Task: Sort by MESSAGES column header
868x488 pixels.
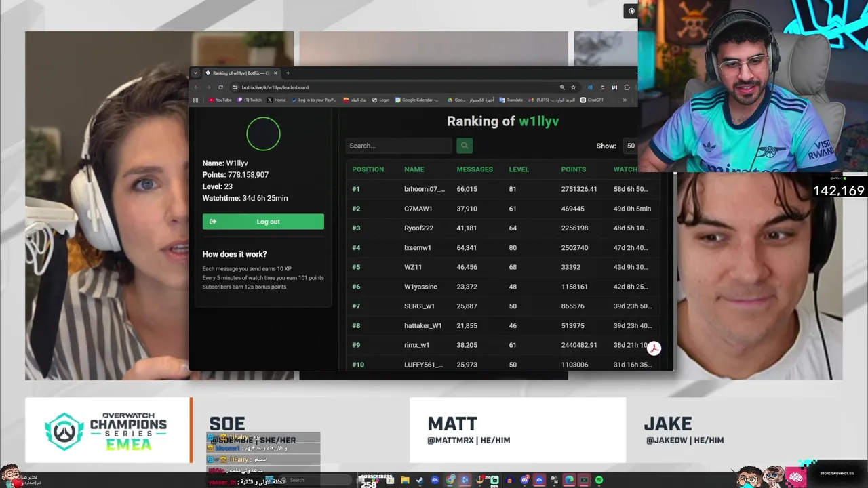Action: click(x=475, y=169)
